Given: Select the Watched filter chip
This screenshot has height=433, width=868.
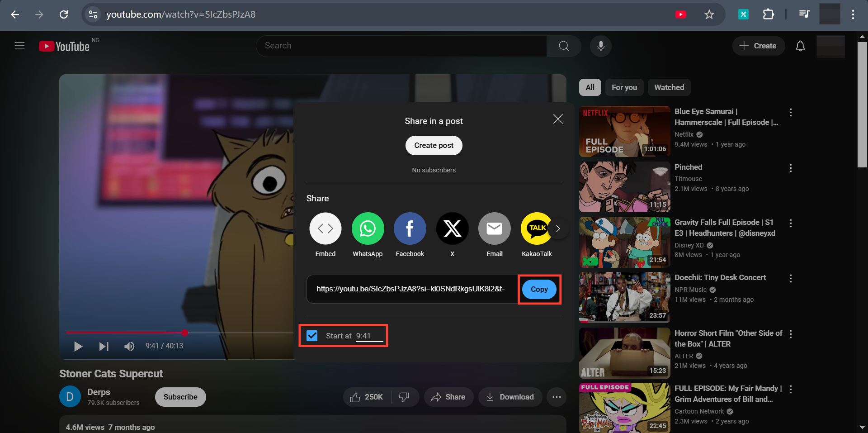Looking at the screenshot, I should 669,87.
